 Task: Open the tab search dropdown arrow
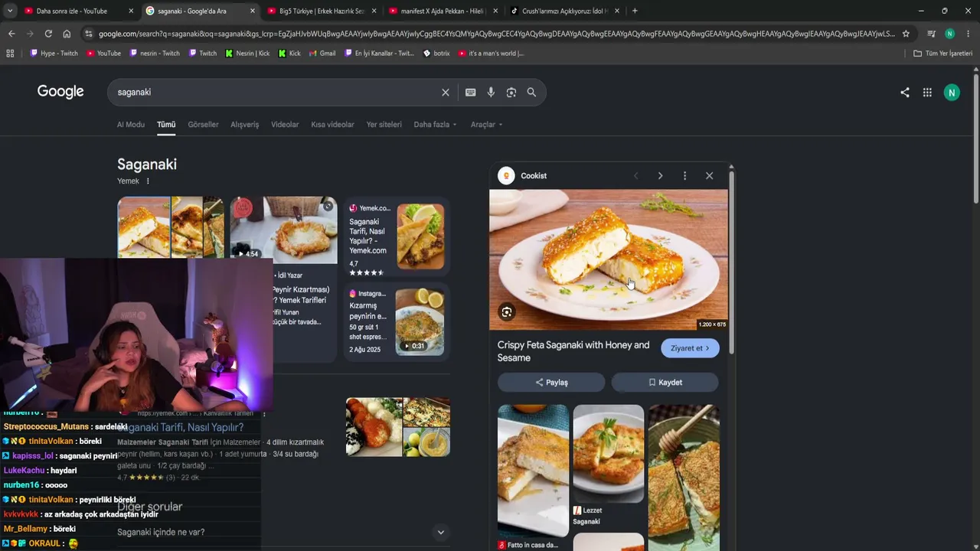(10, 11)
